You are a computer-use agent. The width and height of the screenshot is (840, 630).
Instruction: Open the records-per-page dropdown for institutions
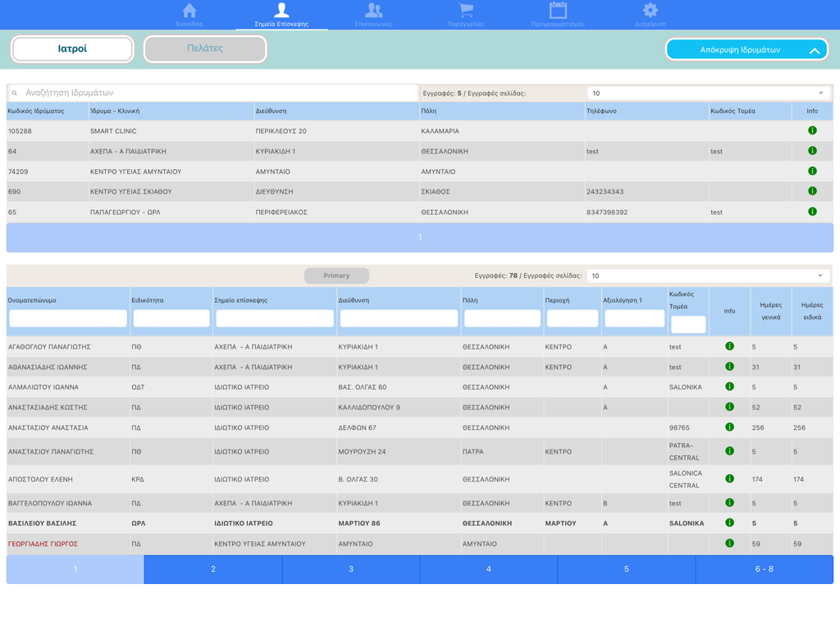[709, 94]
